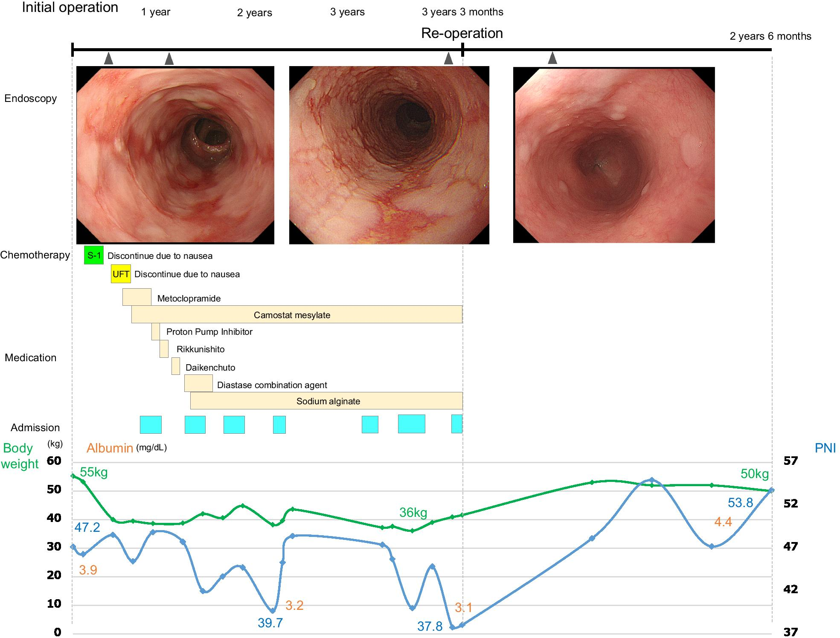The height and width of the screenshot is (638, 840).
Task: Click the first endoscopy image thumbnail
Action: tap(175, 155)
